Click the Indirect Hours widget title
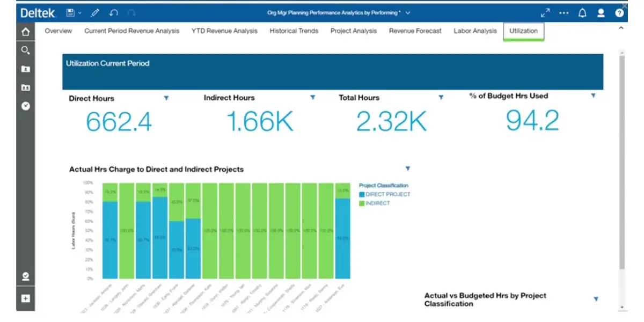Screen dimensions: 644x322 [x=229, y=98]
